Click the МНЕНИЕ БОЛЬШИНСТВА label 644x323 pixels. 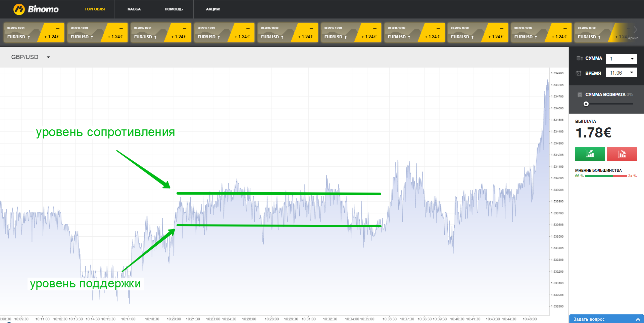point(598,170)
